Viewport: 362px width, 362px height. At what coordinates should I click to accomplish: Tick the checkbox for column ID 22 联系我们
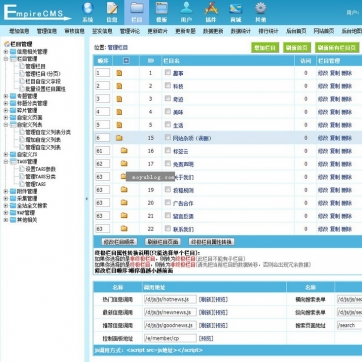(x=168, y=228)
